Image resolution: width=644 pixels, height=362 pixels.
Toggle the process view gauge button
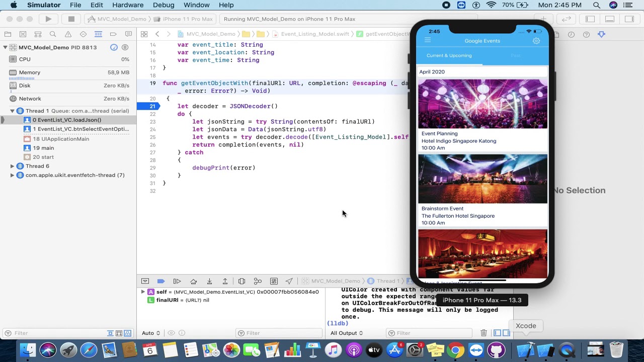tap(114, 47)
